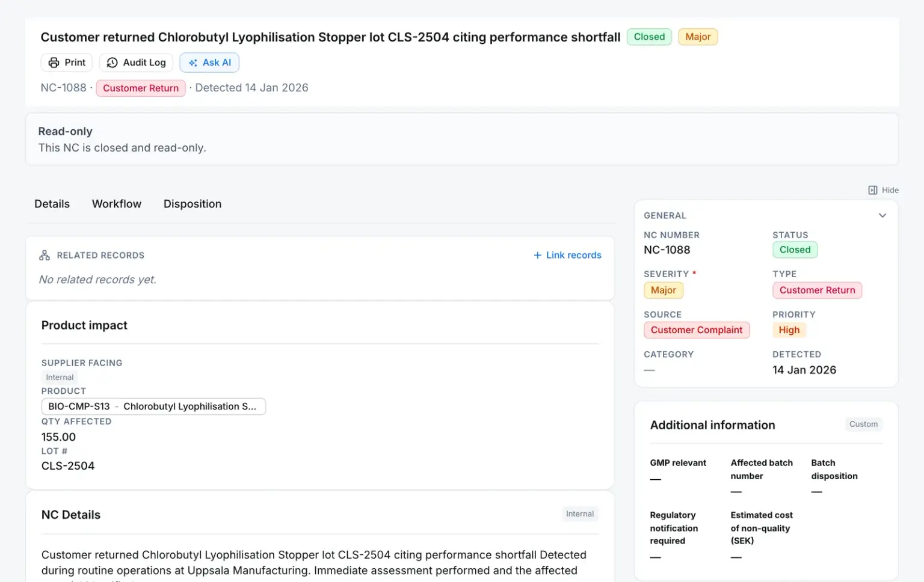The image size is (924, 582).
Task: Click the Hide panel sidebar icon
Action: (873, 190)
